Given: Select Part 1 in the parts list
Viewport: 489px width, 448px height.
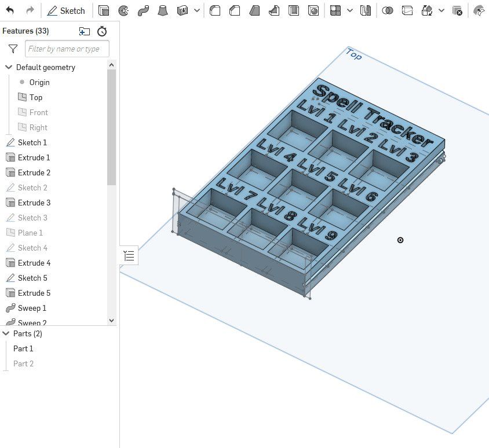Looking at the screenshot, I should 23,348.
